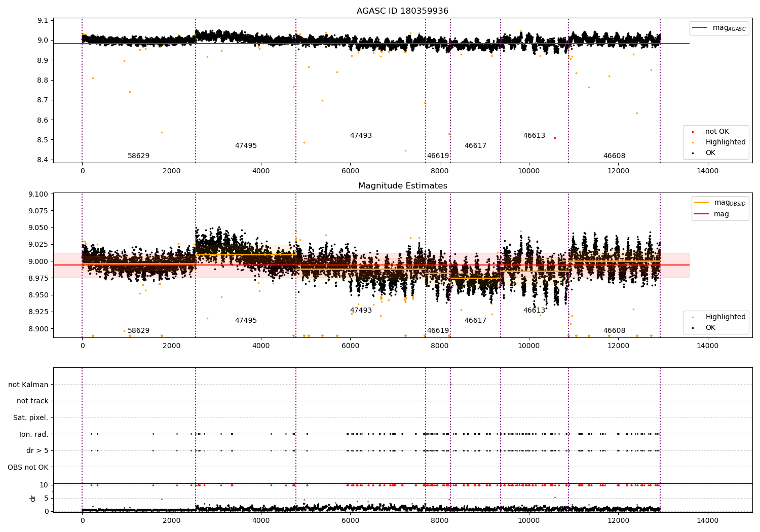
Task: Click tick '10' on the dr axis
Action: pyautogui.click(x=44, y=485)
